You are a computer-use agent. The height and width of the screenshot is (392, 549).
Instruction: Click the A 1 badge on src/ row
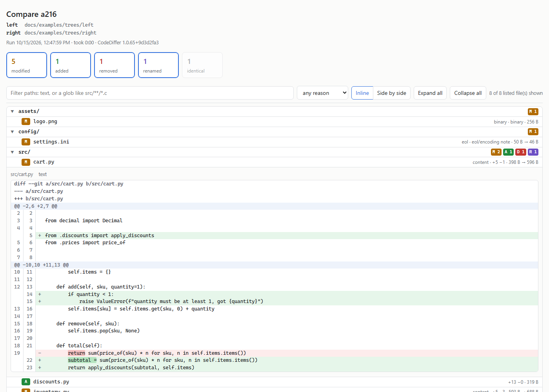[508, 152]
